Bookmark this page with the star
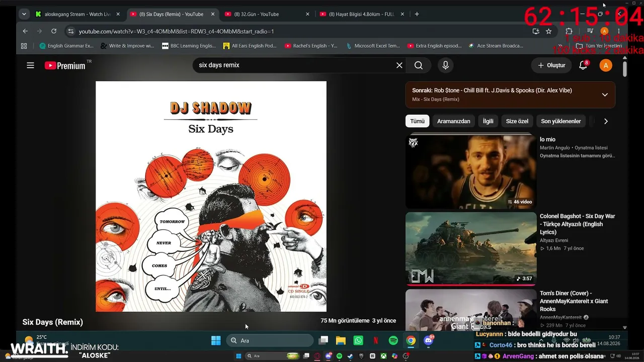Screen dimensions: 644x362 (548, 31)
